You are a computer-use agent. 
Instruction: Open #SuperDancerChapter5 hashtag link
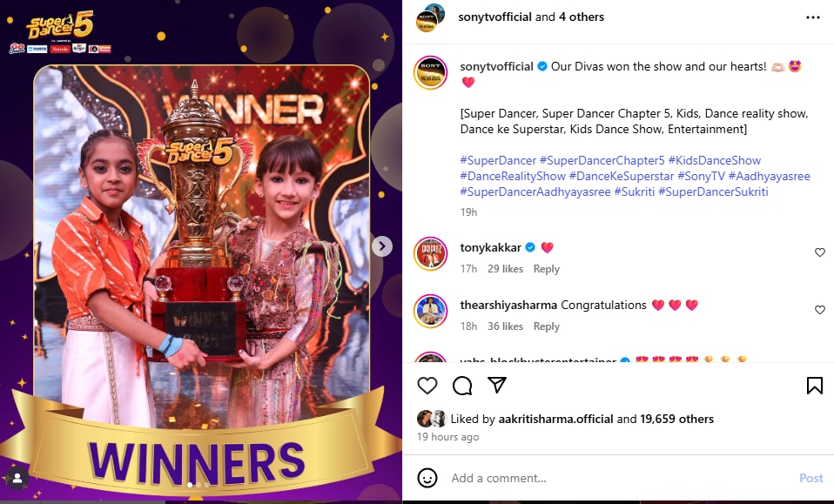(x=602, y=160)
